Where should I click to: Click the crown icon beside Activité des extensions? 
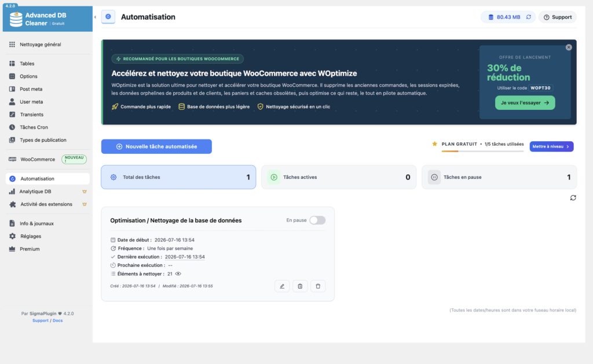tap(85, 204)
